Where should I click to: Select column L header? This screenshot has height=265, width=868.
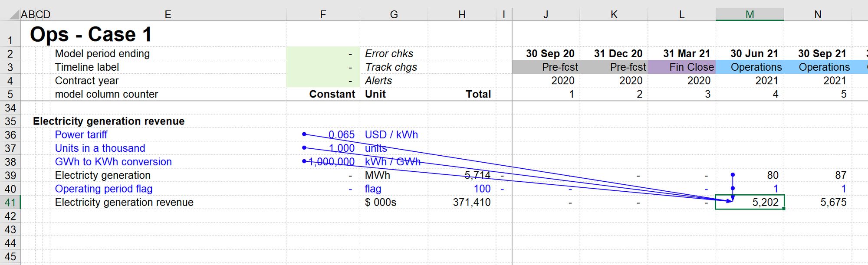point(682,14)
